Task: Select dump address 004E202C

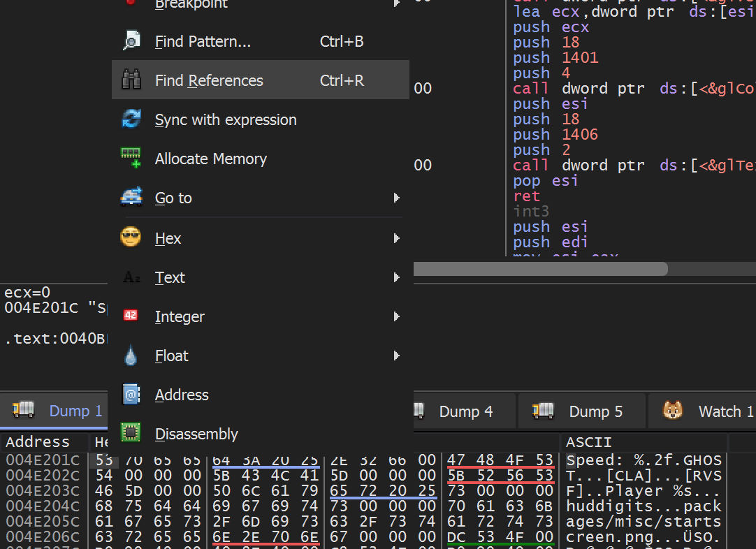Action: click(43, 475)
